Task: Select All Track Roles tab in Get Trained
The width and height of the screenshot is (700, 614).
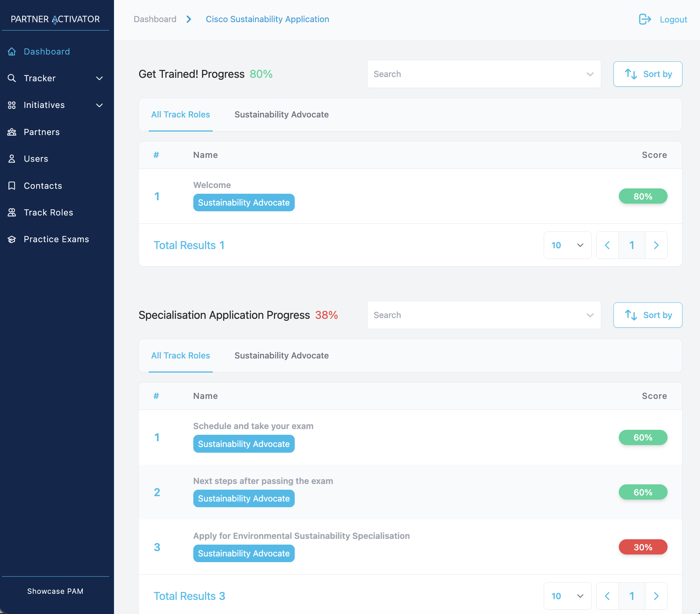Action: [x=181, y=115]
